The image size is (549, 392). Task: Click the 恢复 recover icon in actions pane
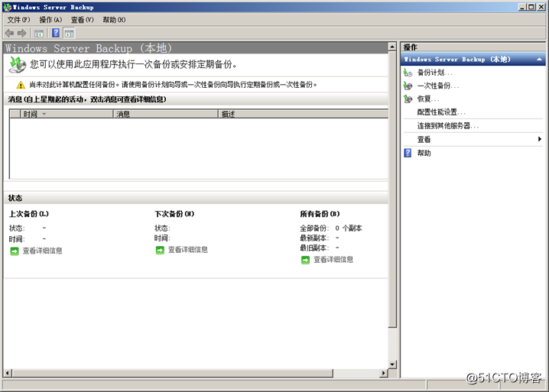pyautogui.click(x=408, y=99)
